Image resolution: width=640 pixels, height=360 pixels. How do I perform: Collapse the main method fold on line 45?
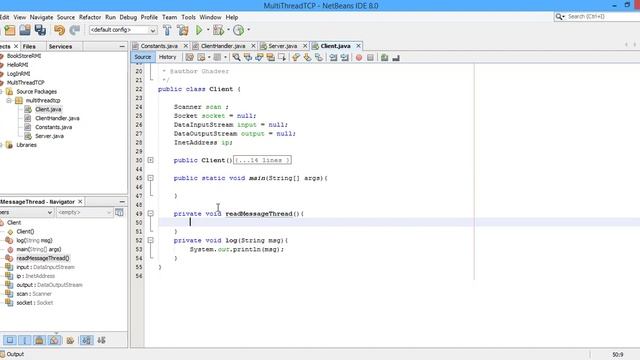pos(151,178)
